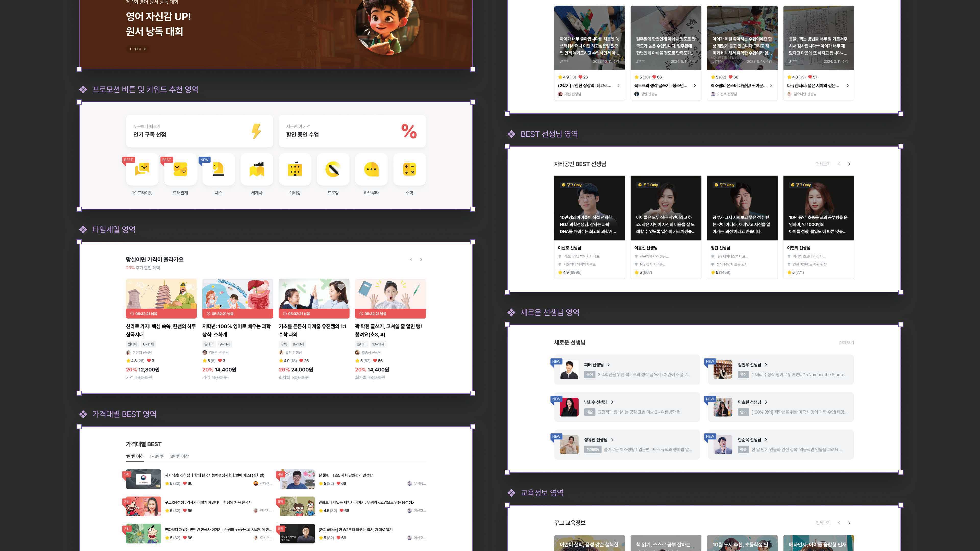Go to next hero banner slide arrow

[145, 49]
